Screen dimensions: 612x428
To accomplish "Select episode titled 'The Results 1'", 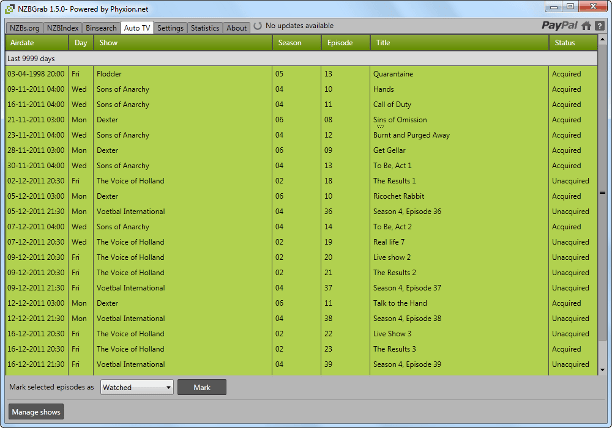I will tap(394, 181).
